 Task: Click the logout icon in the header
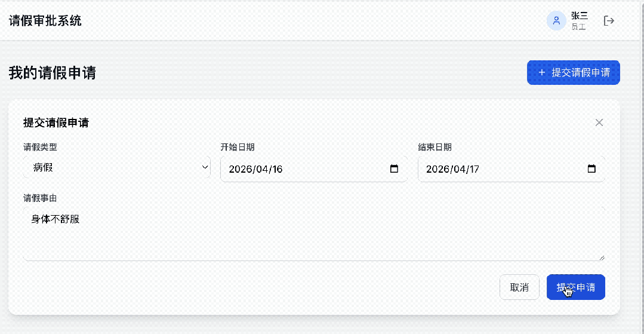pyautogui.click(x=609, y=20)
